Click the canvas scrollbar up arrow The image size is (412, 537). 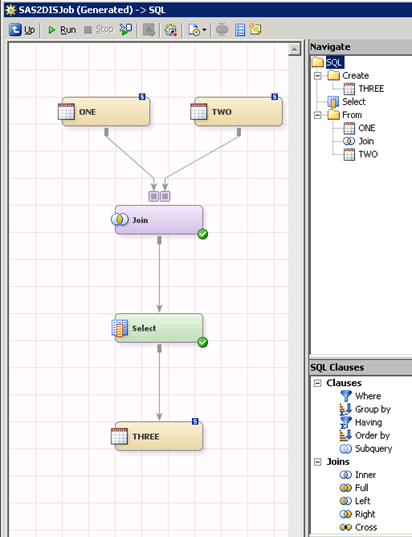(294, 50)
